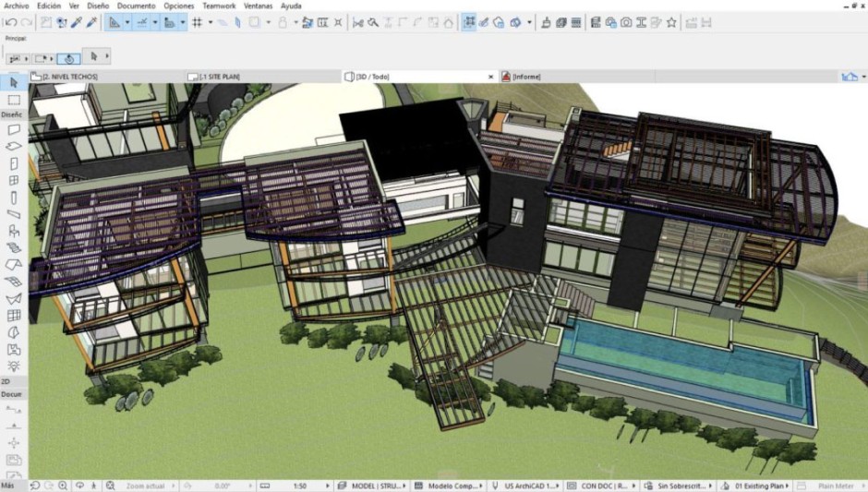Click the 'Más' button at the toolbox bottom
The width and height of the screenshot is (868, 492).
pos(7,486)
